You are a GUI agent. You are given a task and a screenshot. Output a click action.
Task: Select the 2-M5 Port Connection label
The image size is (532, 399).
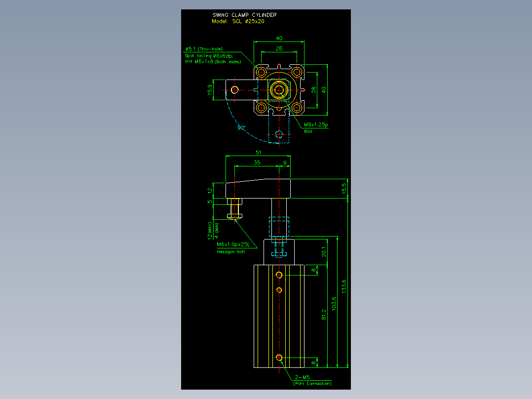point(312,380)
